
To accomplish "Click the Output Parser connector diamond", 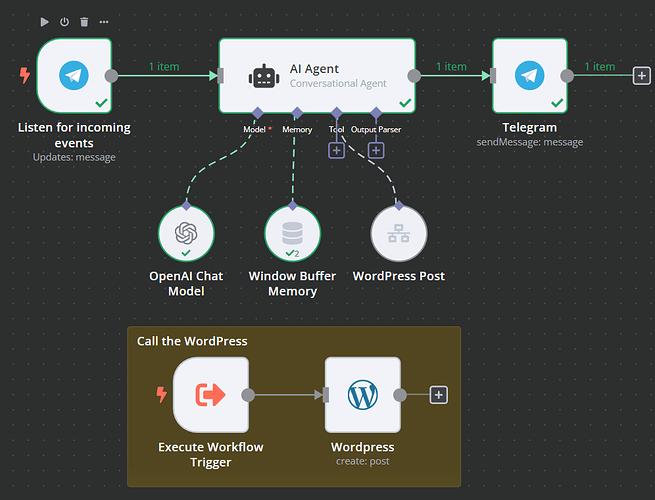I will (x=376, y=113).
